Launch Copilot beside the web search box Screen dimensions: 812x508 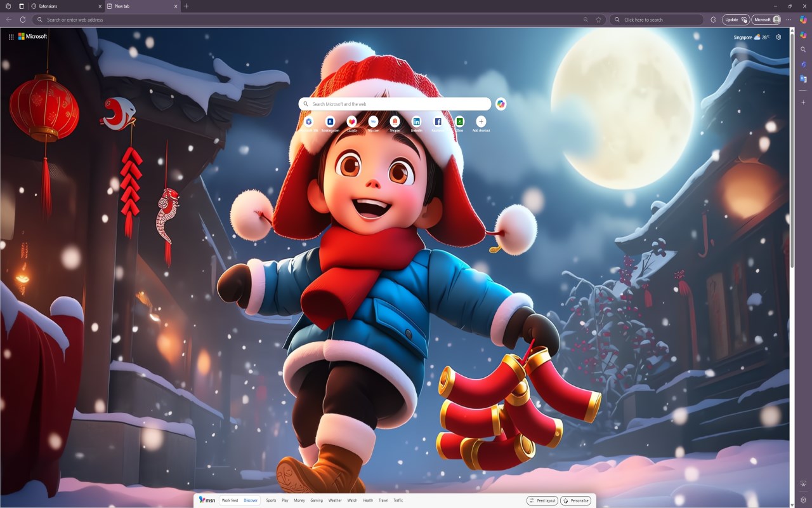pyautogui.click(x=501, y=104)
